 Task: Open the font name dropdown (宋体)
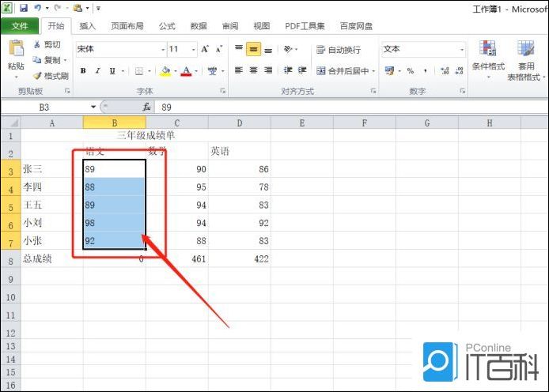(x=163, y=50)
